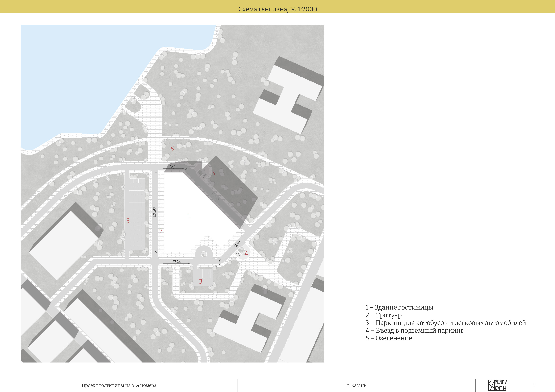Click red marker '2' on the sidewalk

click(161, 231)
